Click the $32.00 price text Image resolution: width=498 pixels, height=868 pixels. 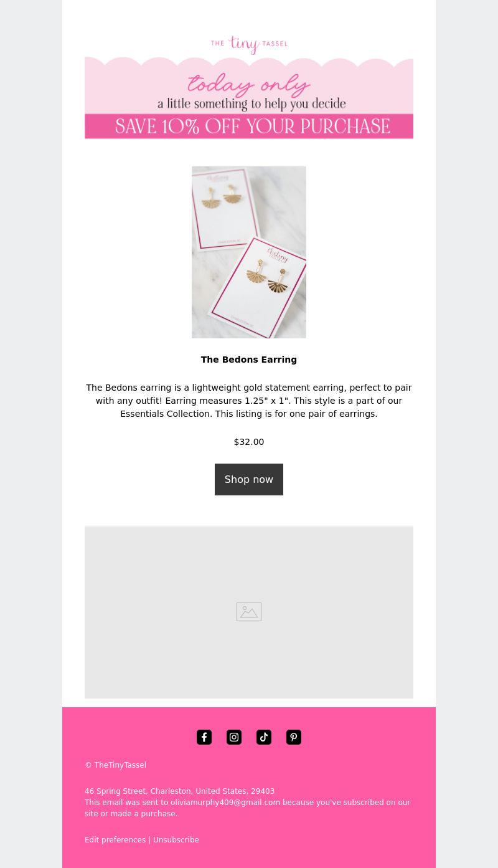(249, 442)
